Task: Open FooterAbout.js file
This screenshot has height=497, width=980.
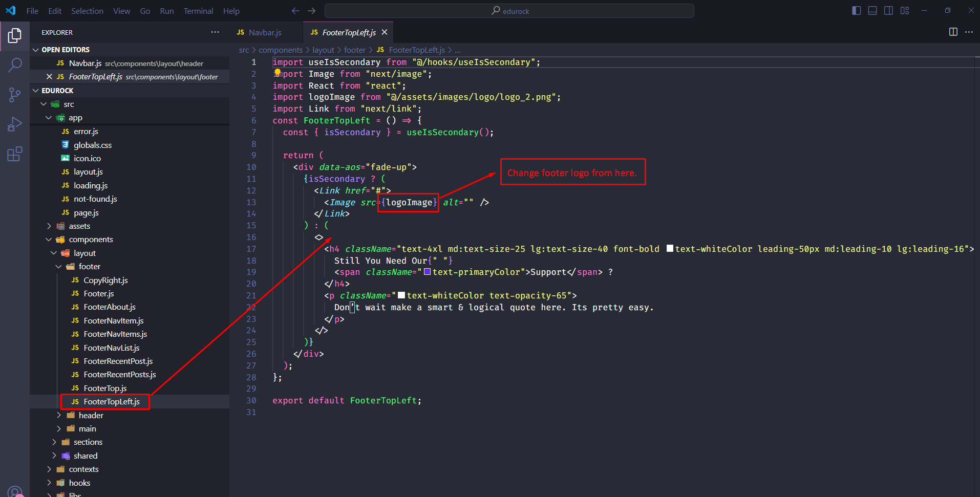Action: [130, 307]
